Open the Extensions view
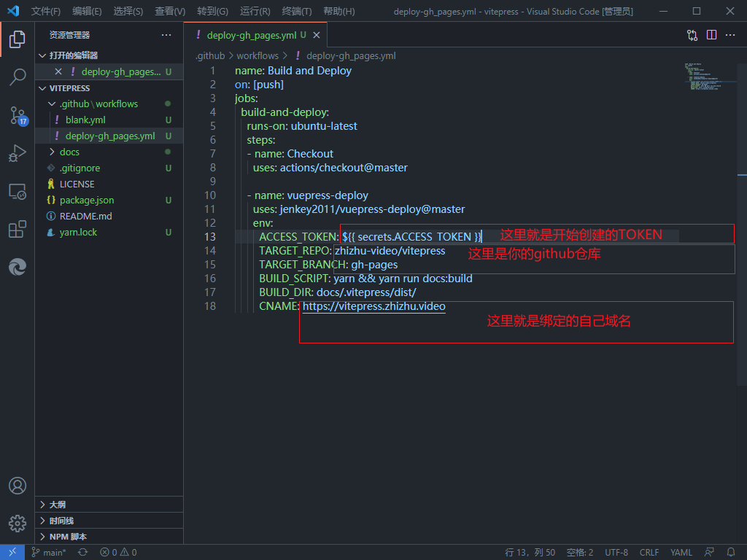The width and height of the screenshot is (747, 560). pyautogui.click(x=18, y=229)
